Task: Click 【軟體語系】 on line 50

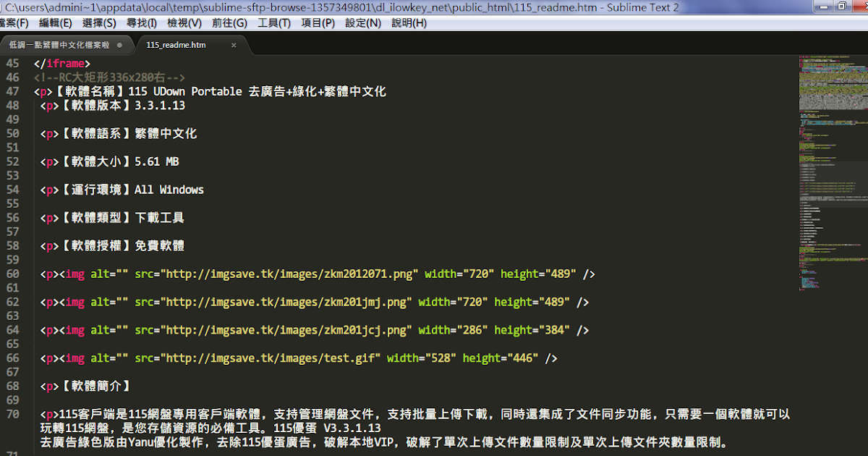Action: click(96, 134)
